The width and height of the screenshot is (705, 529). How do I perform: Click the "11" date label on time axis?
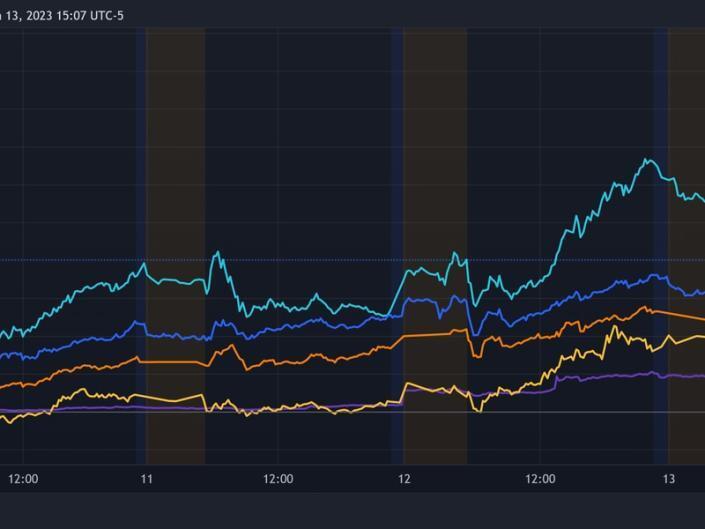(146, 479)
